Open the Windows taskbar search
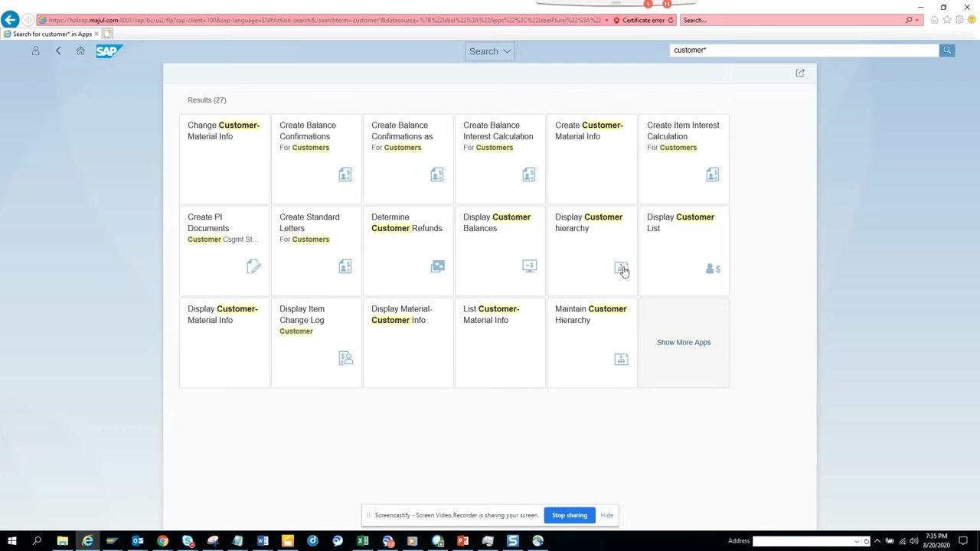This screenshot has width=980, height=551. tap(37, 541)
